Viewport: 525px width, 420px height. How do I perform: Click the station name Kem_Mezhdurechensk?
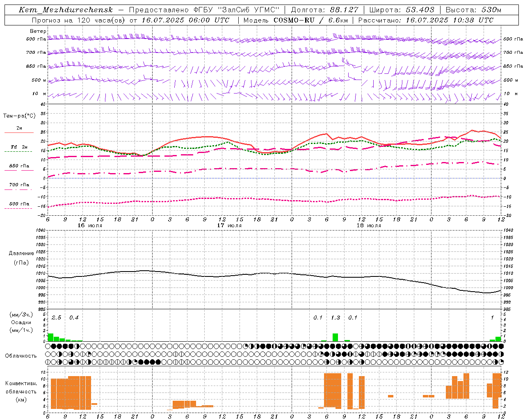click(x=66, y=10)
